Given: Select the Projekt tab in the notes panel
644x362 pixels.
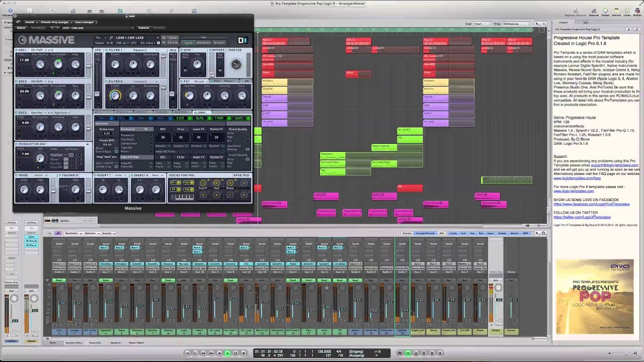Looking at the screenshot, I should [x=563, y=22].
